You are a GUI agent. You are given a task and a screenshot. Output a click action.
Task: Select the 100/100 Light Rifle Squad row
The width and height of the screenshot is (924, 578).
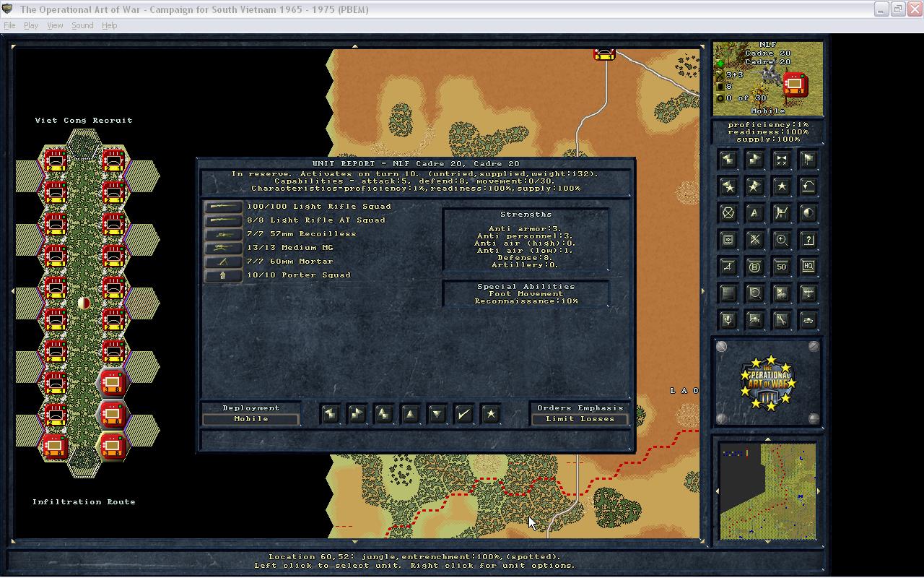(x=298, y=207)
